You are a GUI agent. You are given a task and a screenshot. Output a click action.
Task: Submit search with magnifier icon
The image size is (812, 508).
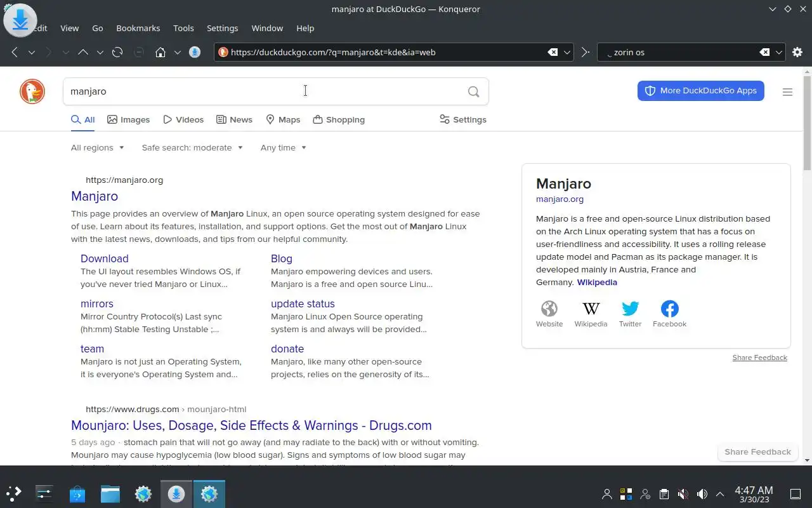(473, 91)
